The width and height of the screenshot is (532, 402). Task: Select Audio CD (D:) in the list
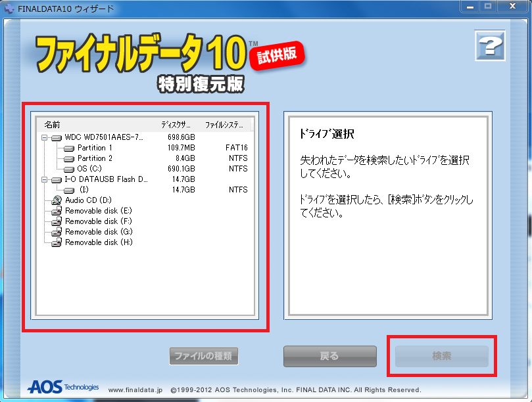click(88, 200)
